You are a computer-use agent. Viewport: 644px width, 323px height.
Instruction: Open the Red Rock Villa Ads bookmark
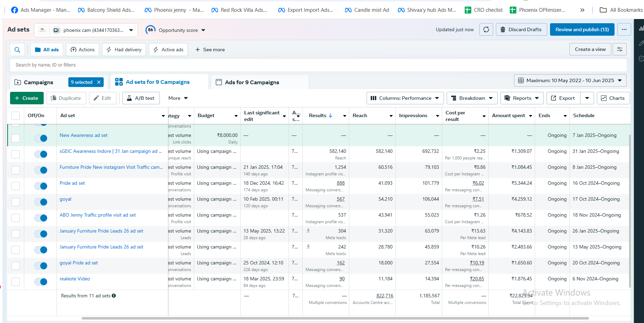(x=239, y=10)
